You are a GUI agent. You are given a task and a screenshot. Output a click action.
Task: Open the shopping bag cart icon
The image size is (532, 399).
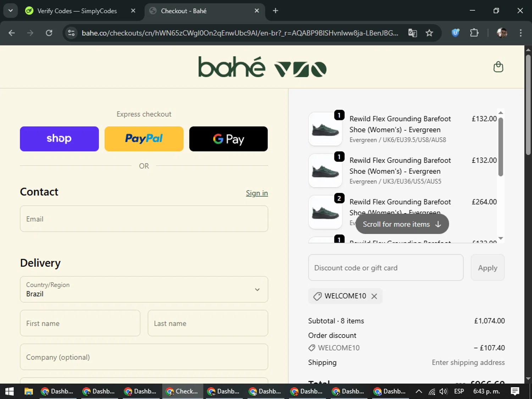[x=498, y=67]
